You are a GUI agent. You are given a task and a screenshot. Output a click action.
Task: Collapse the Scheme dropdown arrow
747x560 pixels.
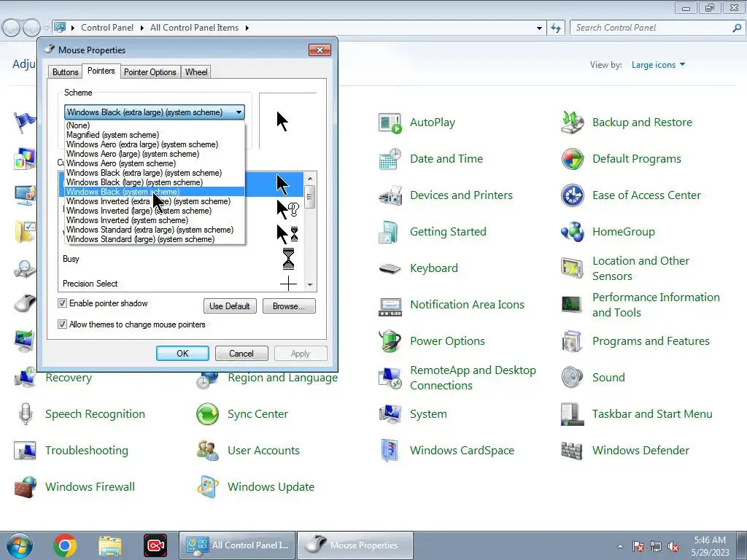[239, 112]
